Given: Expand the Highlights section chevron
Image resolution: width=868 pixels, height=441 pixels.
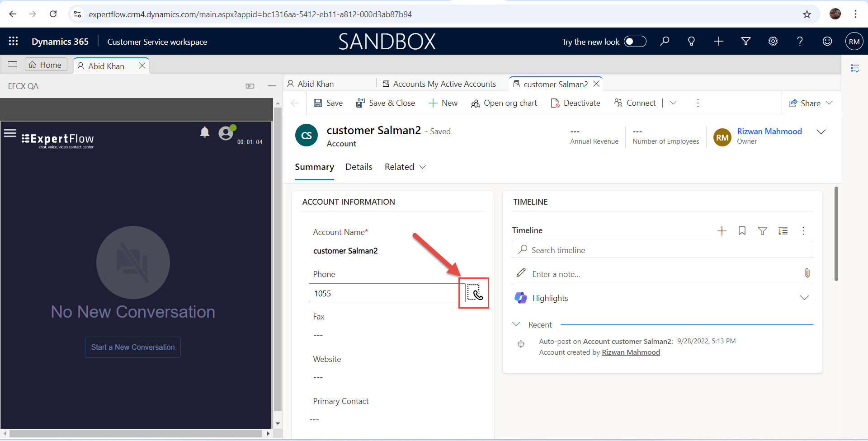Looking at the screenshot, I should 804,298.
